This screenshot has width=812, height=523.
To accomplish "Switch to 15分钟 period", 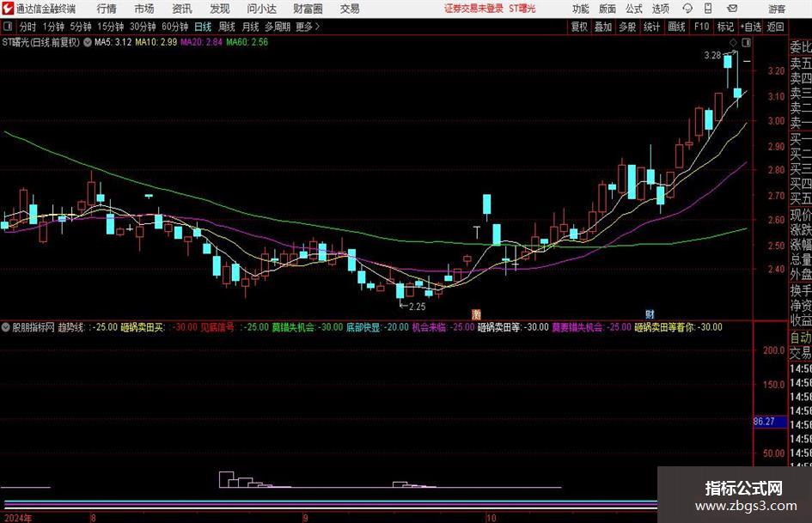I will 111,27.
